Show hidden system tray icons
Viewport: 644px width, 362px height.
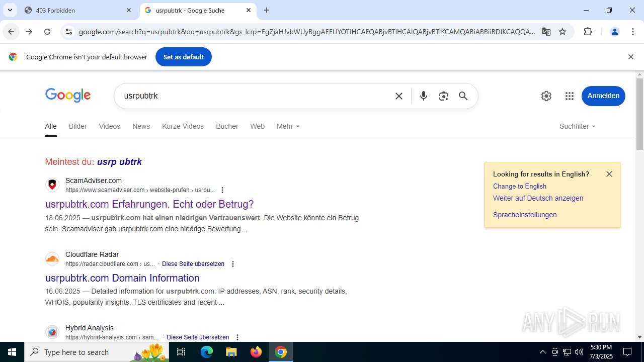(x=542, y=352)
